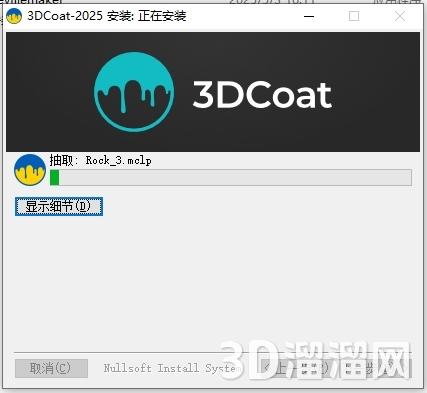Viewport: 427px width, 393px height.
Task: Click the 显示细节(D) button
Action: coord(59,206)
